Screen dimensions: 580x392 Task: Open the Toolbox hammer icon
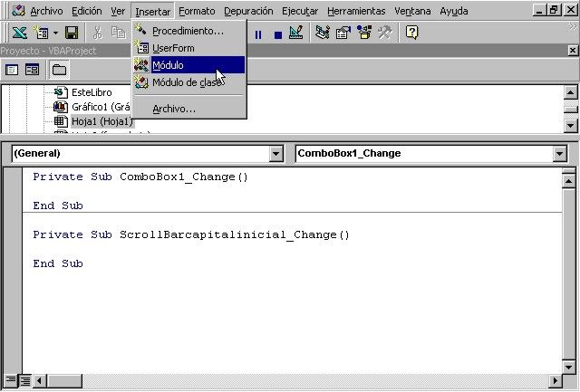coord(384,33)
